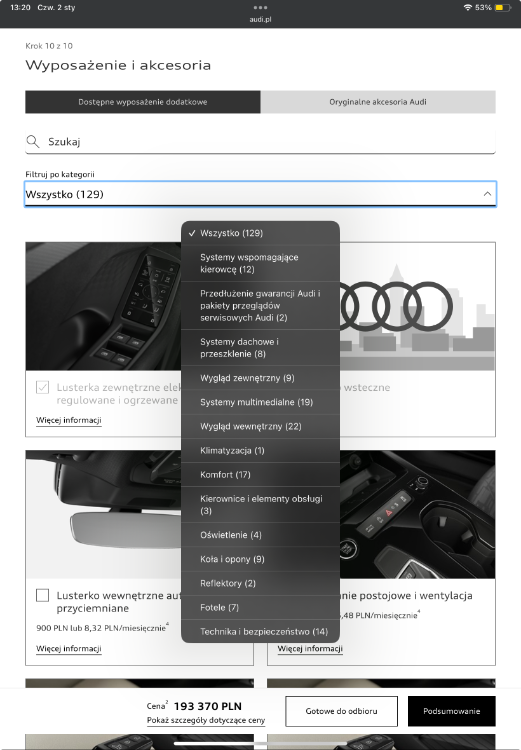This screenshot has height=750, width=521.
Task: Focus the Szukaj search field
Action: (260, 142)
